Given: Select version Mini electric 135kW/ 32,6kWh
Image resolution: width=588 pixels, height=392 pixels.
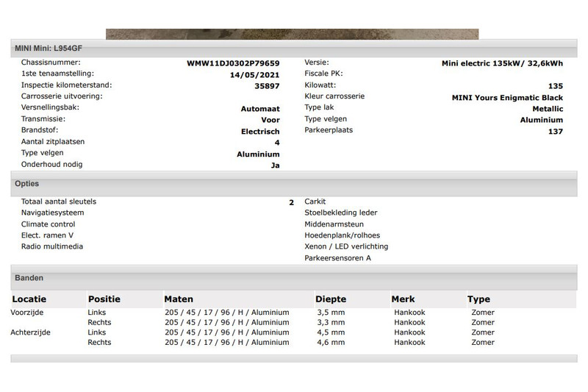Looking at the screenshot, I should click(x=502, y=63).
